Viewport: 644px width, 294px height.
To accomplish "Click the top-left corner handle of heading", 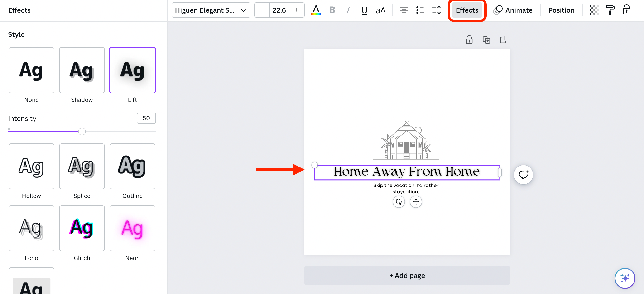I will point(314,165).
